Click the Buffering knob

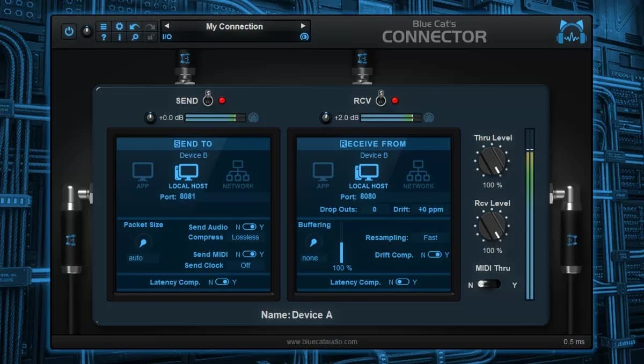tap(313, 242)
